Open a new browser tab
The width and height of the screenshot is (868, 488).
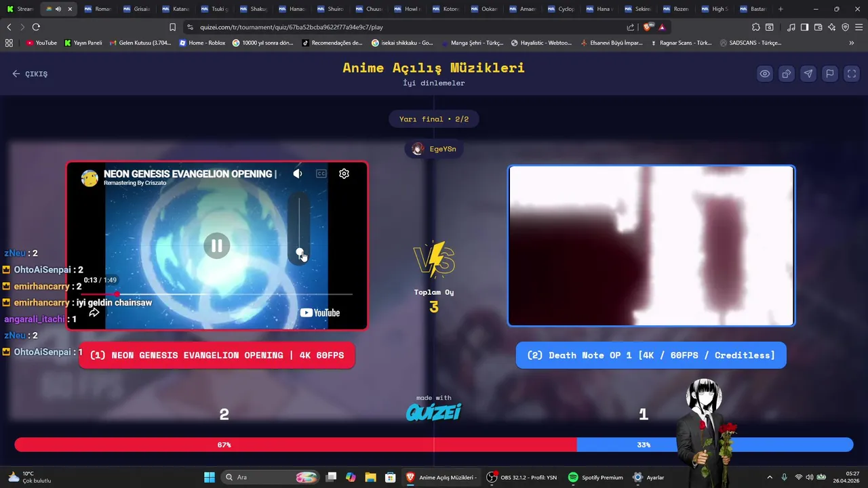click(781, 9)
